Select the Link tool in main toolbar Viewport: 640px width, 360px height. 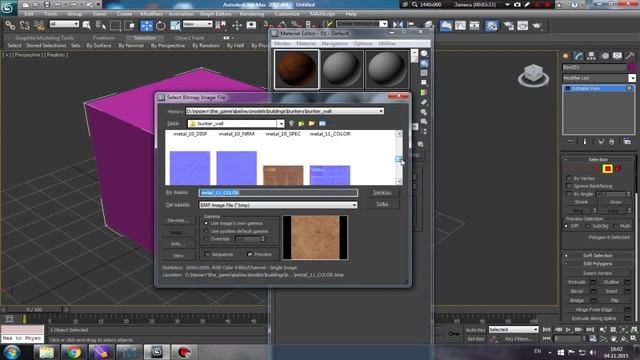point(10,25)
